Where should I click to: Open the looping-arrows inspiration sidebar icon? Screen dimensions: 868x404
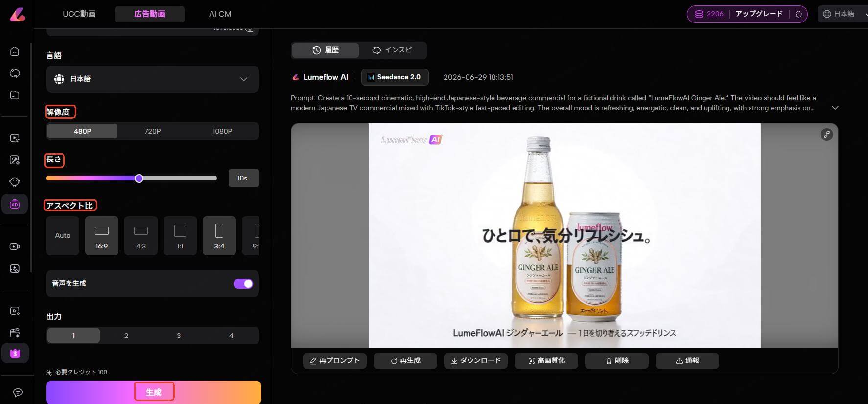[x=15, y=73]
